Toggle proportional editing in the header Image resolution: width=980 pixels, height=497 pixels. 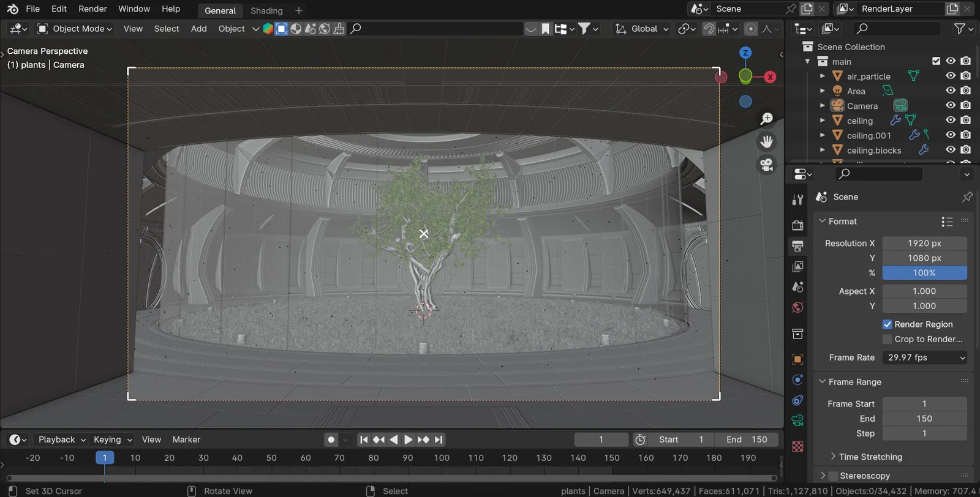pyautogui.click(x=750, y=29)
